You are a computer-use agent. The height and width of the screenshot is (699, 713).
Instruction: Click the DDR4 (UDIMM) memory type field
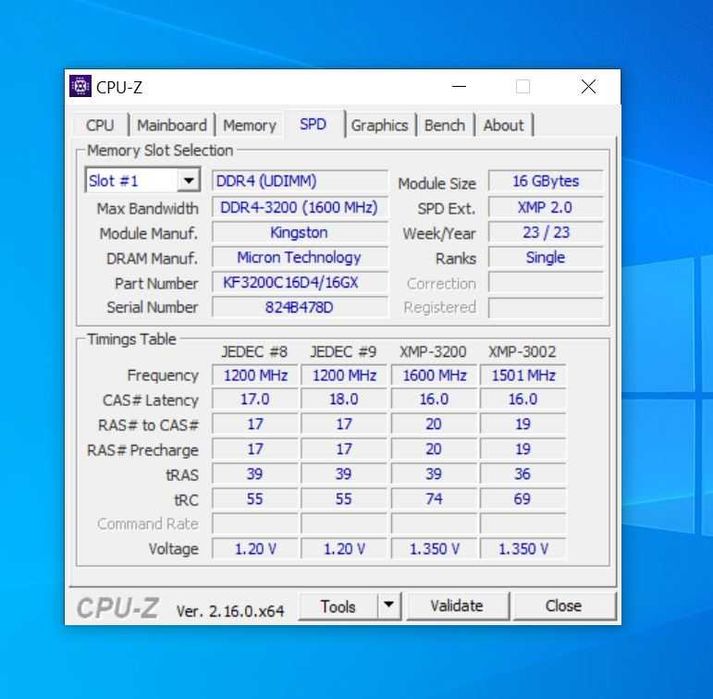click(x=300, y=181)
